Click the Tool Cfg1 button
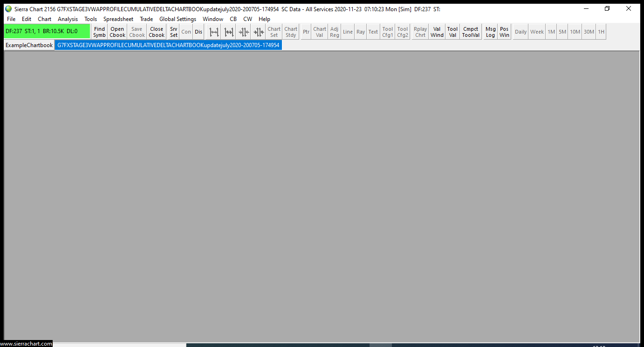Screen dimensions: 644x347 [x=388, y=32]
